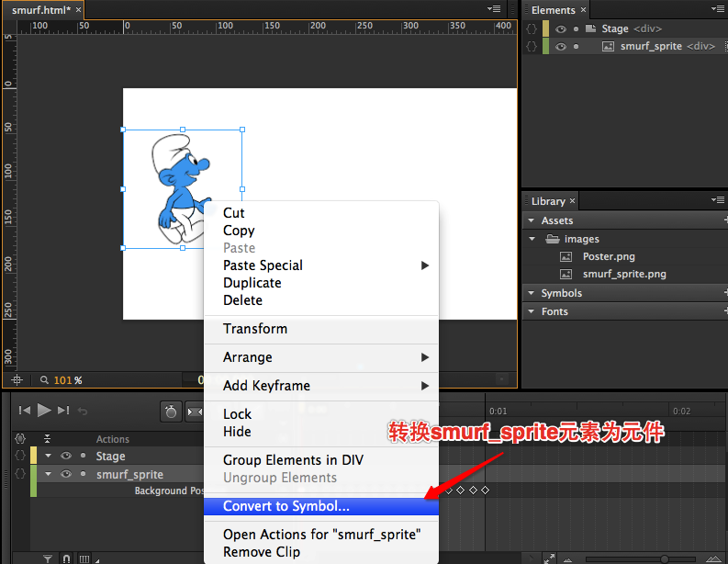
Task: Click the smurf_sprite image icon in the Elements panel
Action: tap(608, 47)
